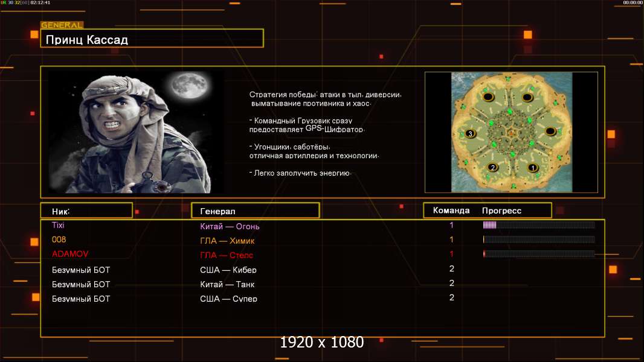The height and width of the screenshot is (362, 644).
Task: Click general 'Китай — Танк'
Action: [227, 284]
